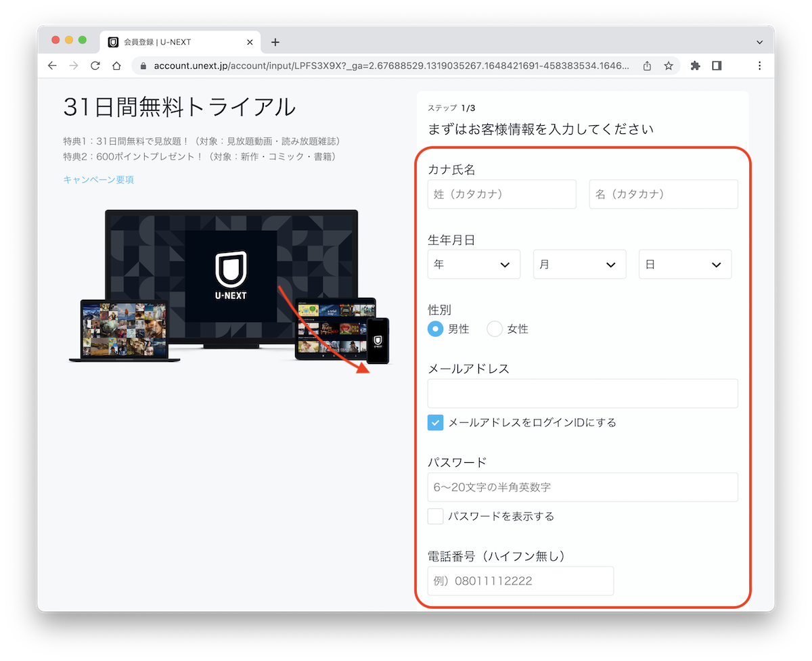The image size is (812, 661).
Task: Uncheck メールアドレスをログインIDにする
Action: pyautogui.click(x=435, y=422)
